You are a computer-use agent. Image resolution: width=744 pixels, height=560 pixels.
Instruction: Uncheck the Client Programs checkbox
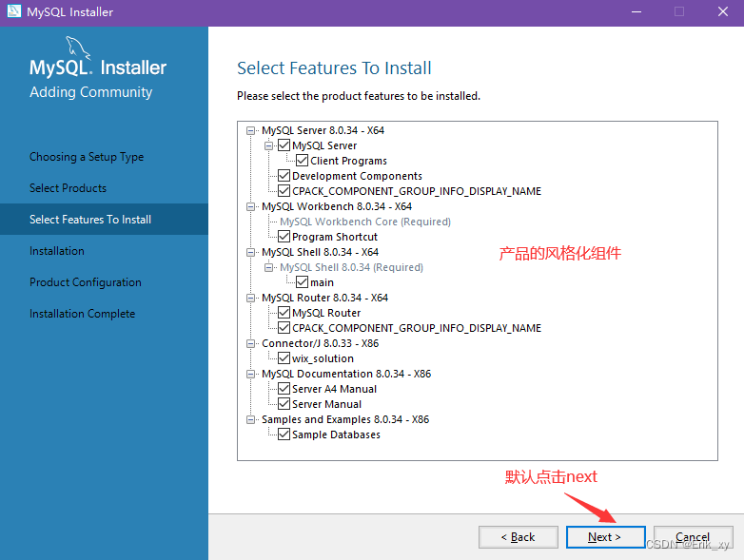(x=302, y=161)
